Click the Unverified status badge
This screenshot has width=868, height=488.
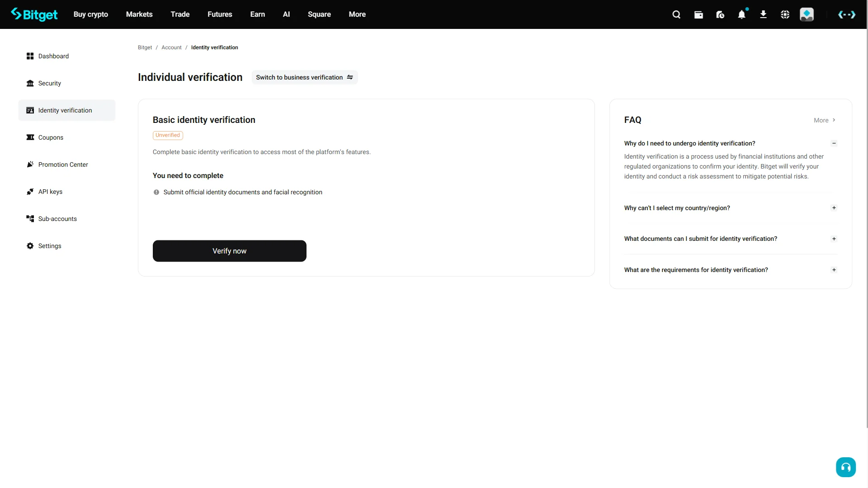coord(168,135)
